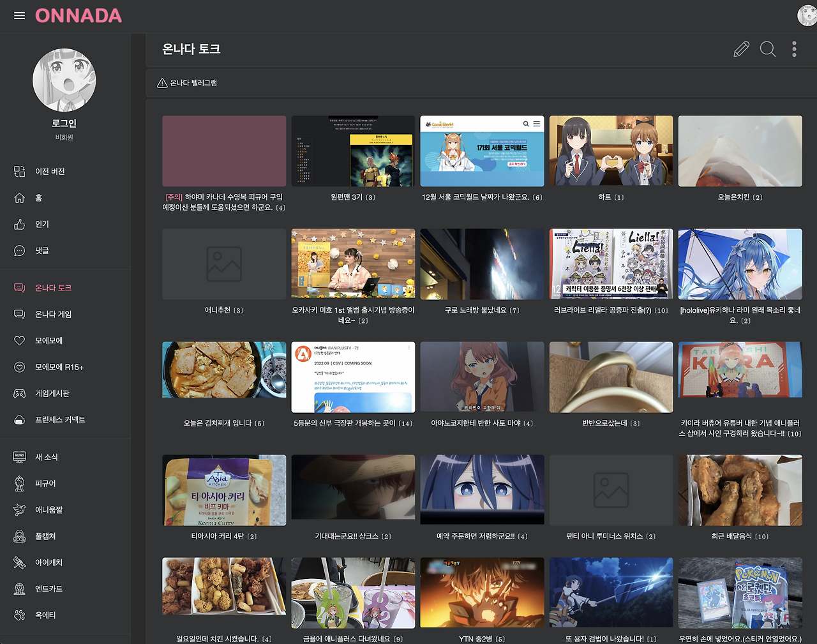Open the profile avatar in top-right corner
Viewport: 817px width, 644px height.
point(807,15)
